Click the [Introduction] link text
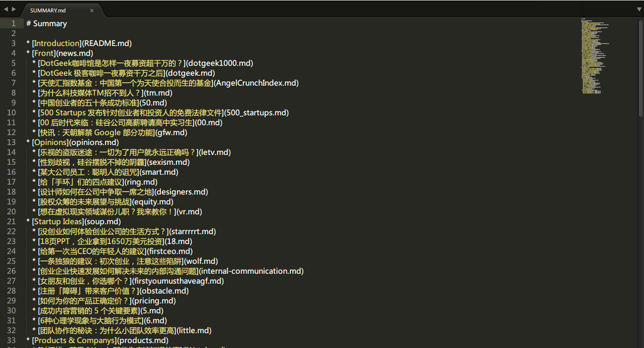644x348 pixels. (x=56, y=44)
